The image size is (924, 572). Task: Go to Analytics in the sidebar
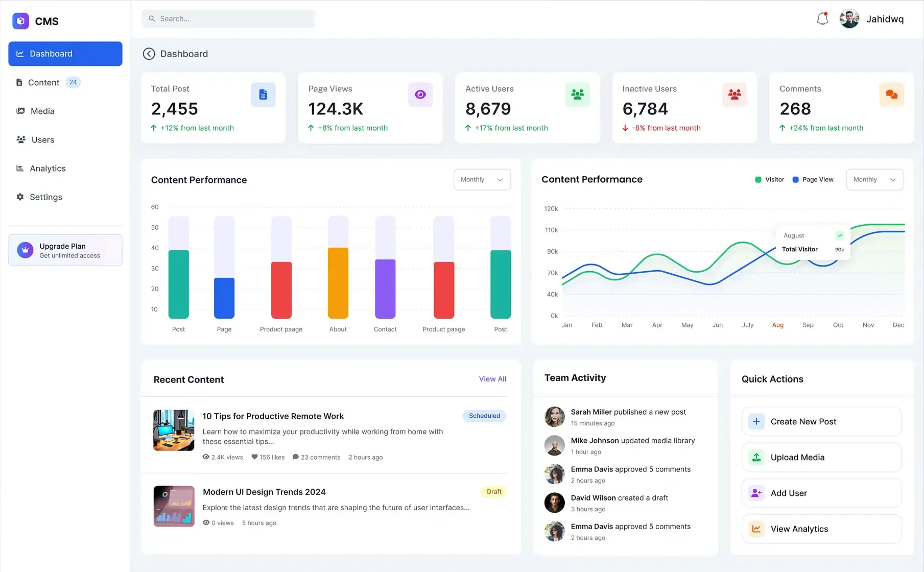(48, 168)
